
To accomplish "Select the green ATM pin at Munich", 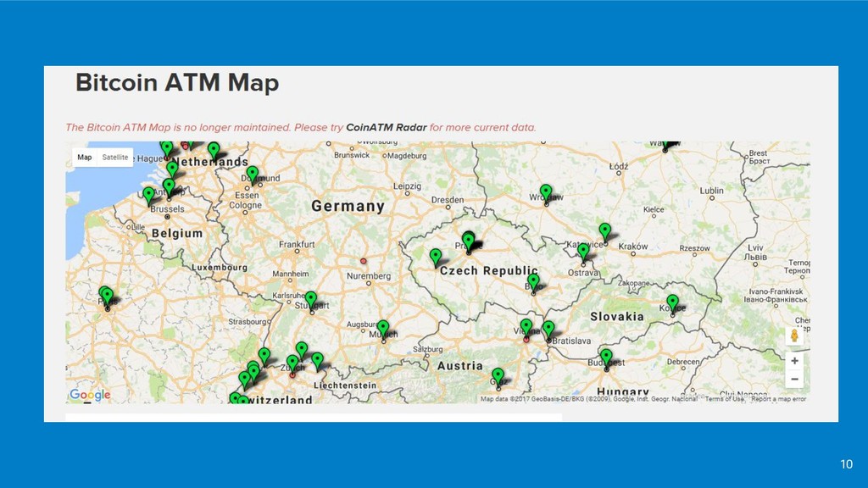I will pyautogui.click(x=383, y=330).
